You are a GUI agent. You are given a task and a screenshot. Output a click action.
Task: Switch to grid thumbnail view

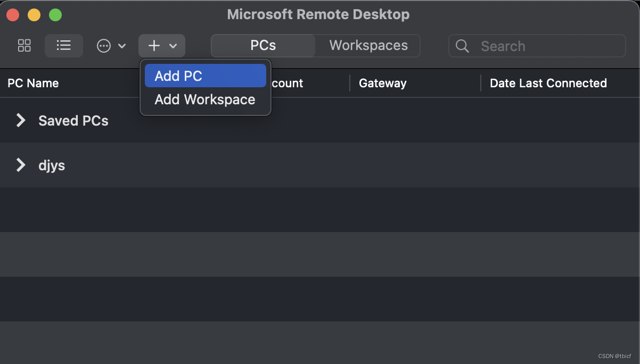pyautogui.click(x=24, y=46)
